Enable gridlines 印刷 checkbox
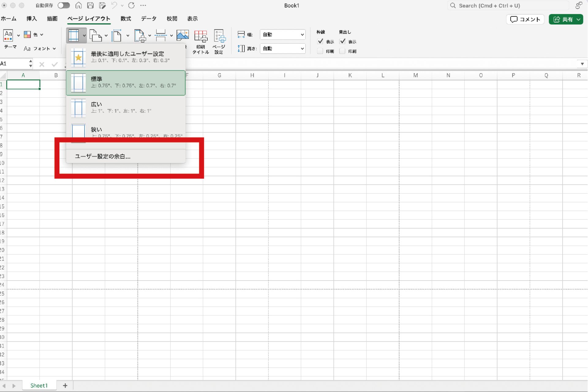 coord(320,51)
